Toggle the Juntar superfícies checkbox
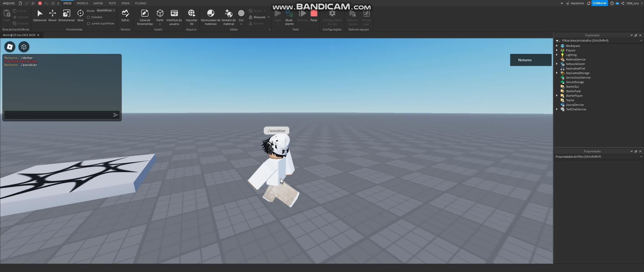The image size is (644, 272). [89, 23]
